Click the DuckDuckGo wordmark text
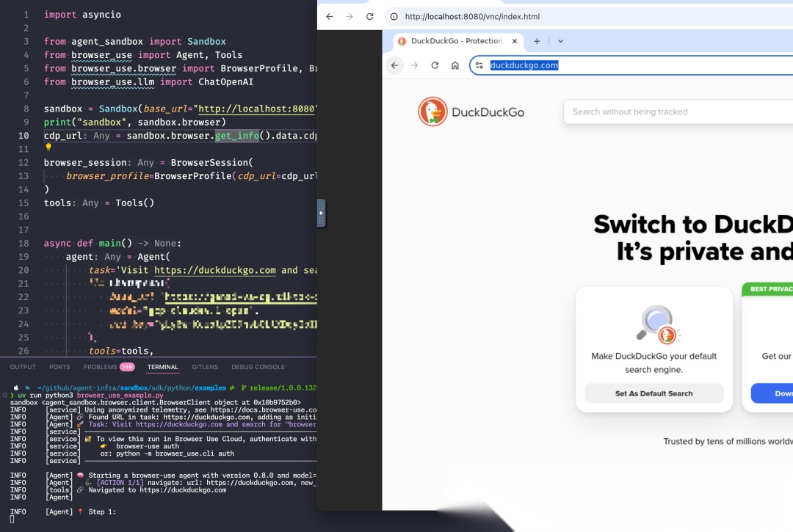 coord(488,112)
